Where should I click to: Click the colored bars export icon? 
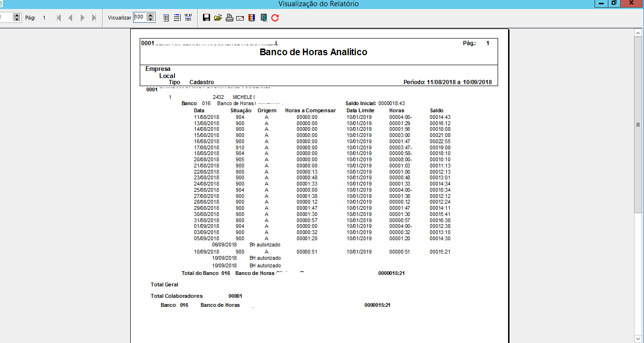pyautogui.click(x=251, y=18)
